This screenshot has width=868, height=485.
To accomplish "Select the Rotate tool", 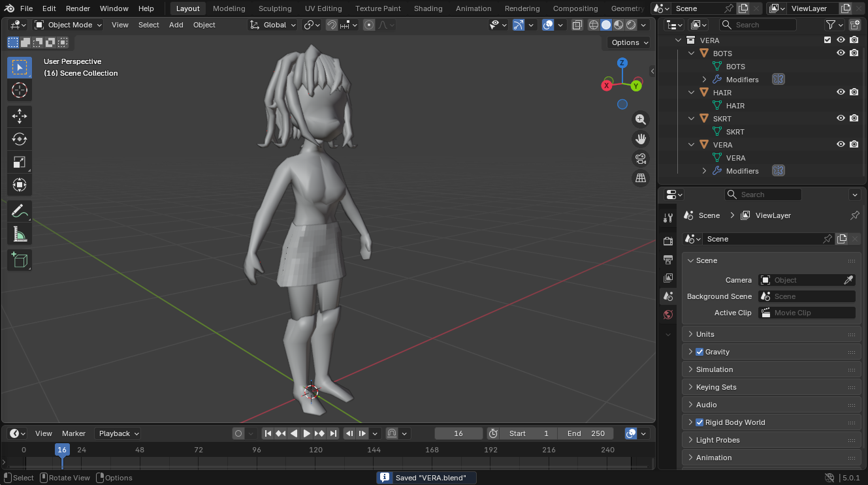I will click(20, 139).
